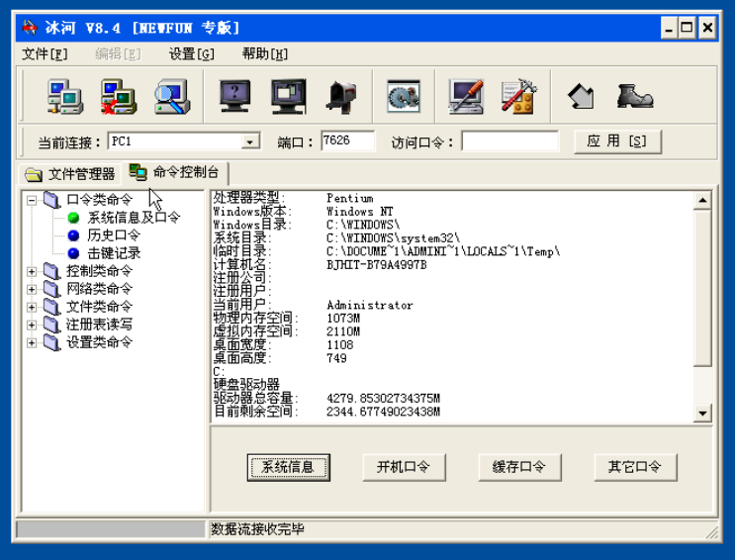
Task: Click the 端口 field showing 7626
Action: tap(348, 140)
